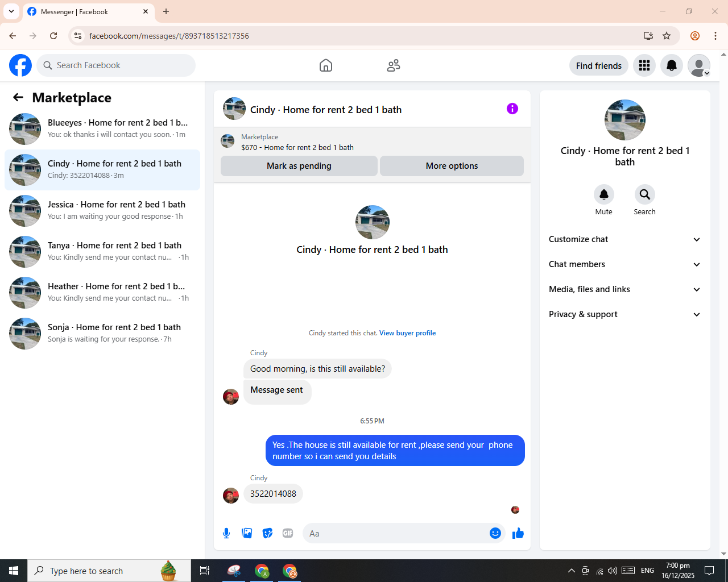Image resolution: width=728 pixels, height=582 pixels.
Task: Click Cindy's listing thumbnail in right panel
Action: tap(625, 120)
